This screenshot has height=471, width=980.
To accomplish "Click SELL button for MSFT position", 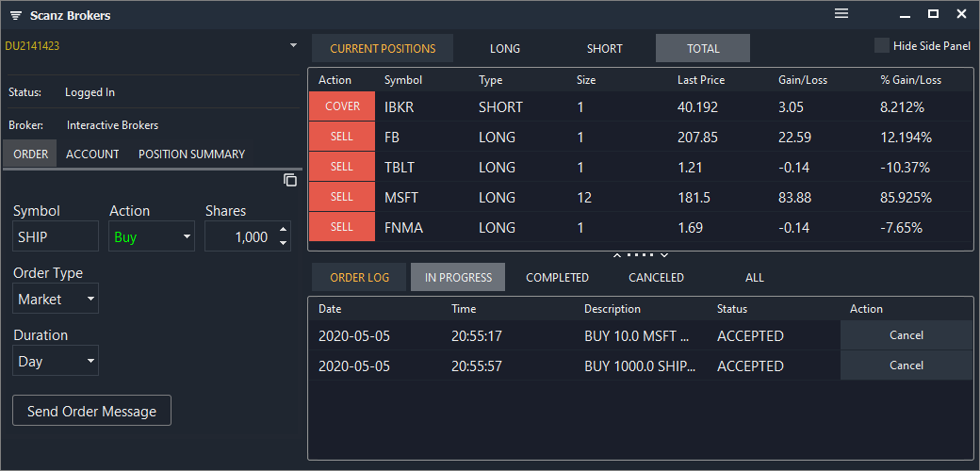I will [342, 197].
